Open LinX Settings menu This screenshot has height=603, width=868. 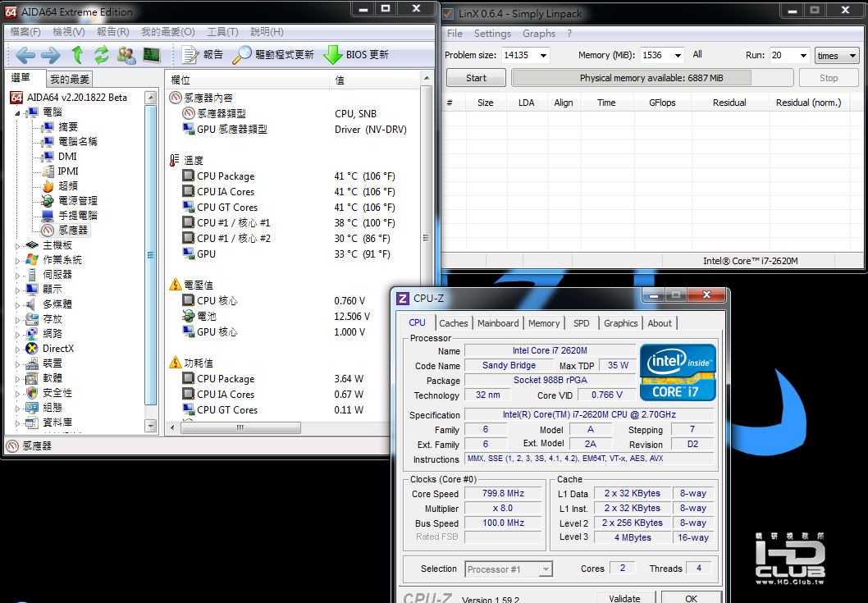492,33
